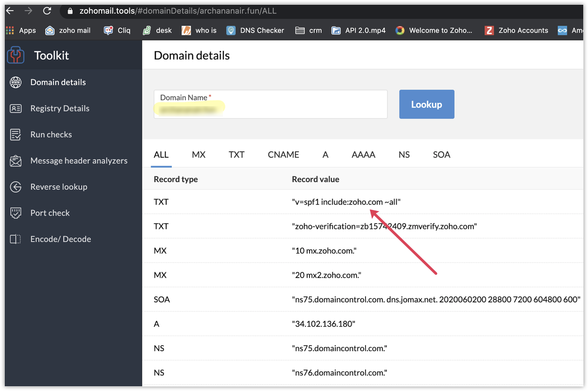Viewport: 588px width, 391px height.
Task: Open the Zoho Accounts bookmark
Action: 517,30
